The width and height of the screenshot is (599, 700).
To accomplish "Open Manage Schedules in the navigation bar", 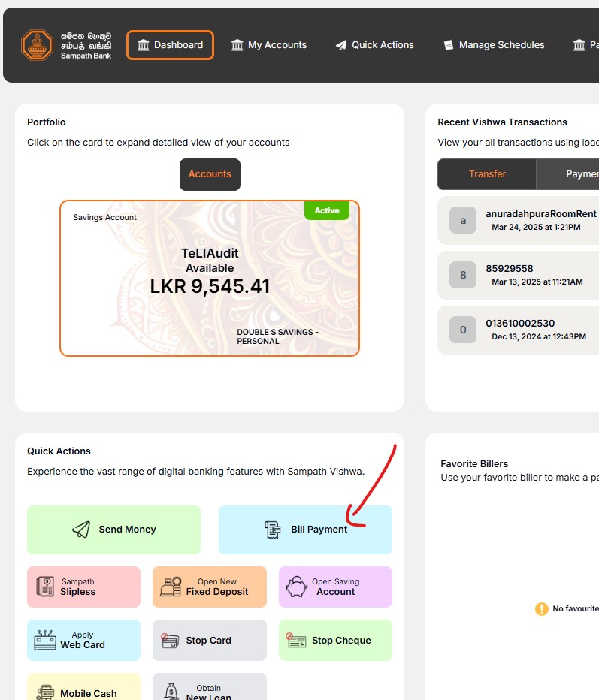I will pyautogui.click(x=493, y=45).
